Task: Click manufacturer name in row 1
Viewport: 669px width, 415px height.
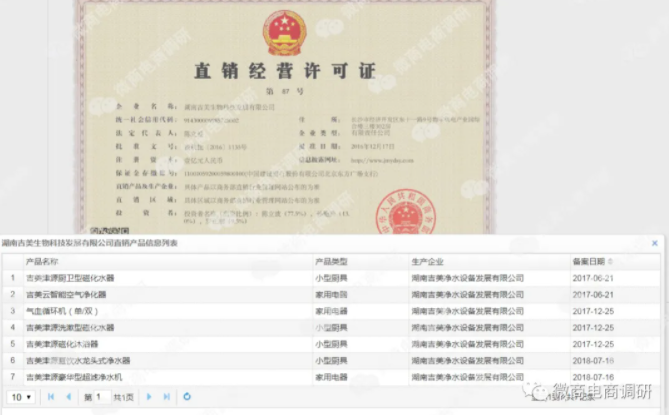Action: [x=468, y=278]
